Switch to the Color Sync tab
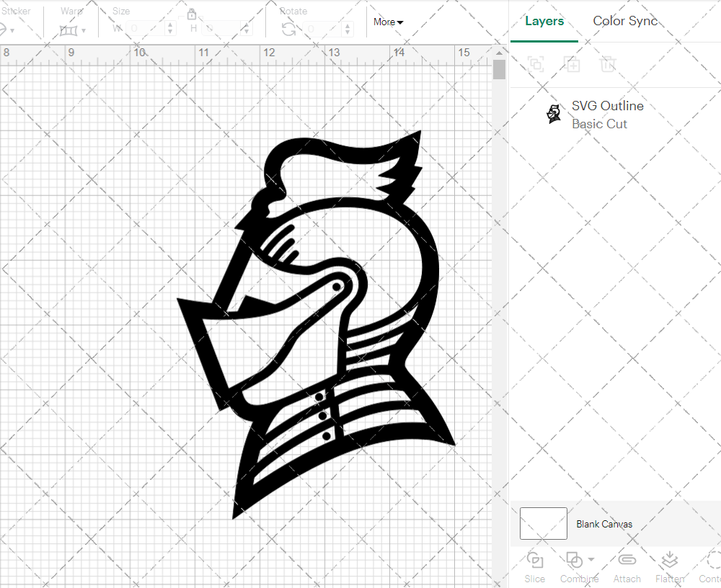The width and height of the screenshot is (721, 588). pyautogui.click(x=625, y=21)
